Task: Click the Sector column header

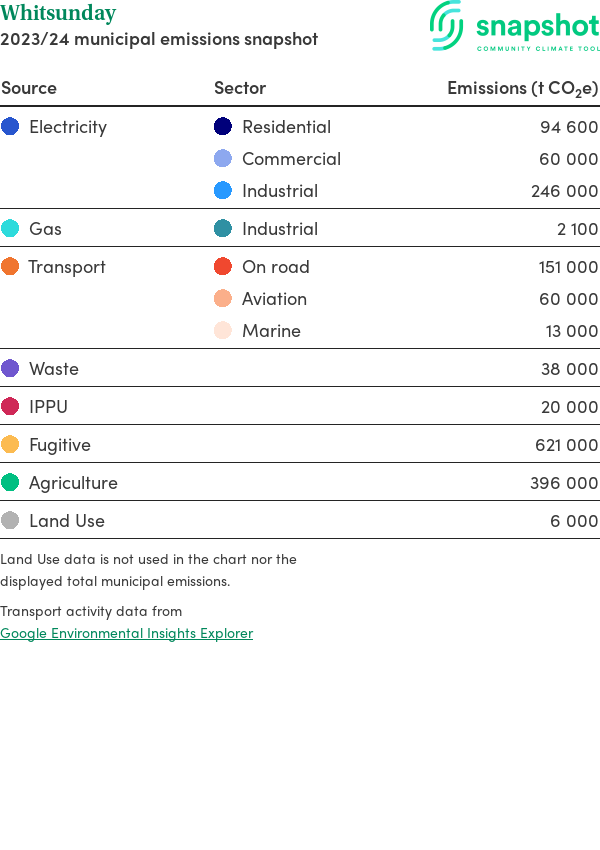Action: (x=240, y=88)
